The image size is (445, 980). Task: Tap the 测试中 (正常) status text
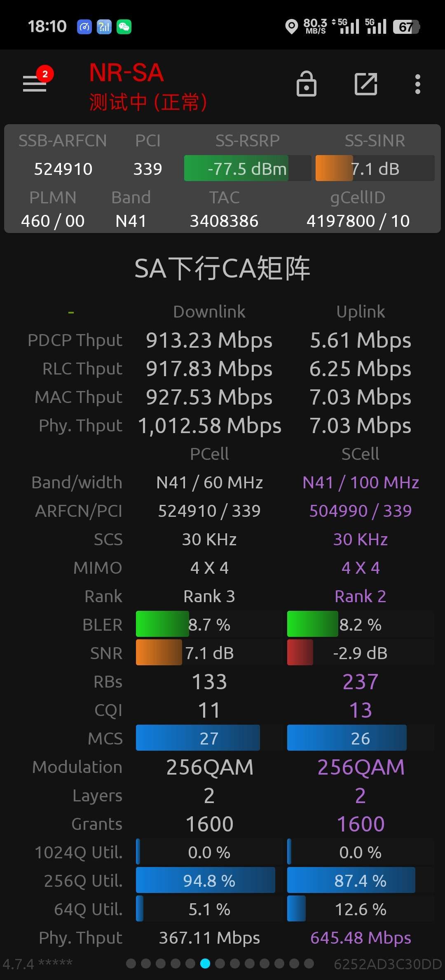[x=148, y=102]
